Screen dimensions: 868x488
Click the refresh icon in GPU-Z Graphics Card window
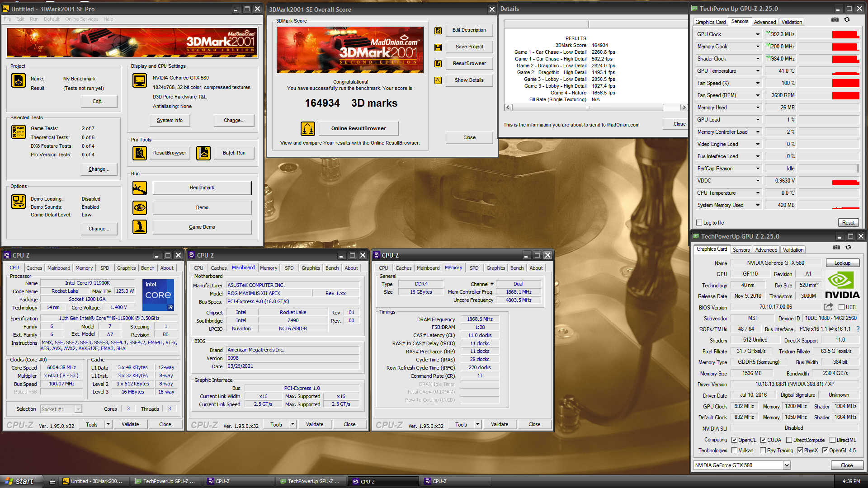tap(849, 248)
